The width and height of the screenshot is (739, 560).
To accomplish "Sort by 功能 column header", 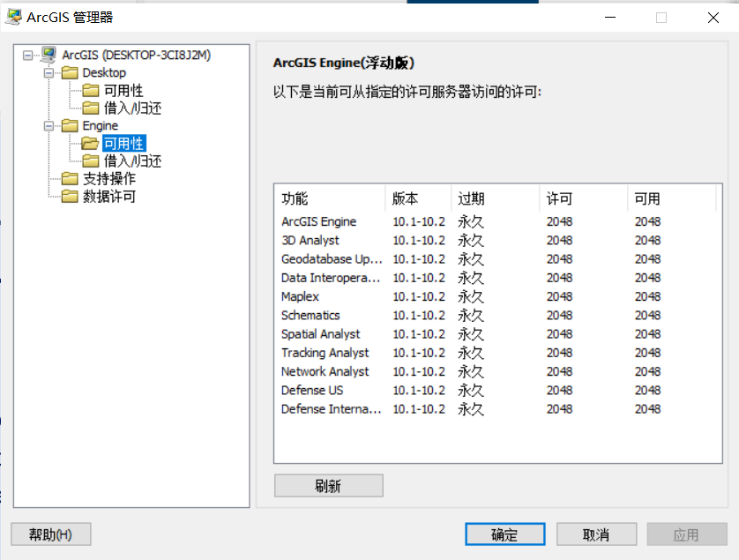I will 330,198.
